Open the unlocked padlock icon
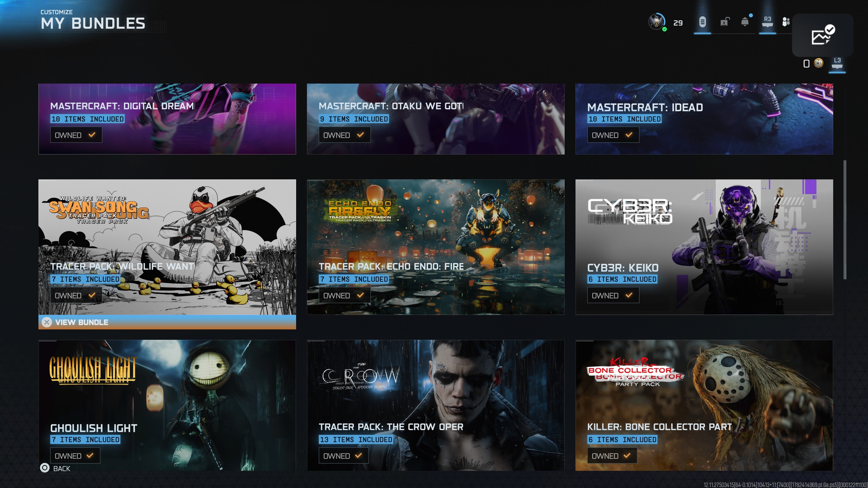Viewport: 868px width, 488px height. (x=725, y=22)
